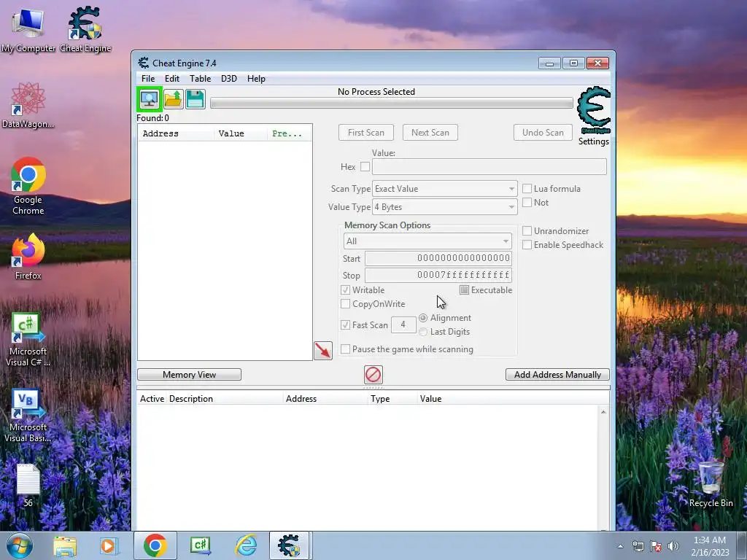Launch Internet Explorer from taskbar

246,545
